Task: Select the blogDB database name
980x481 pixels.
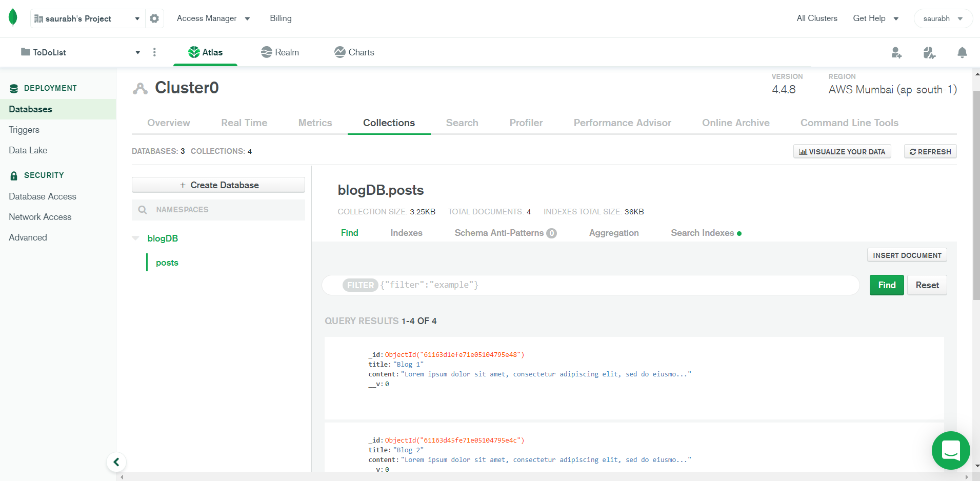Action: (163, 238)
